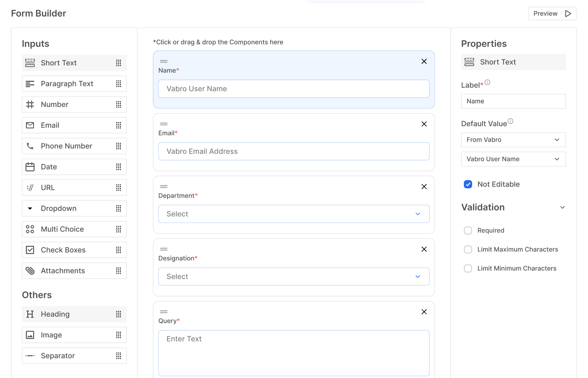Select the Phone Number component icon
Image resolution: width=588 pixels, height=378 pixels.
tap(30, 146)
